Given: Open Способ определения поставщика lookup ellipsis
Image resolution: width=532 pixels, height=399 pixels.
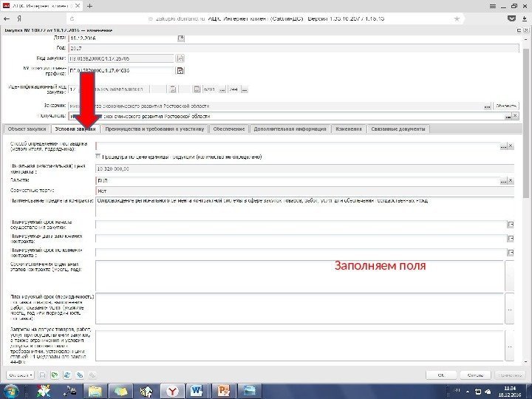Looking at the screenshot, I should coord(503,146).
